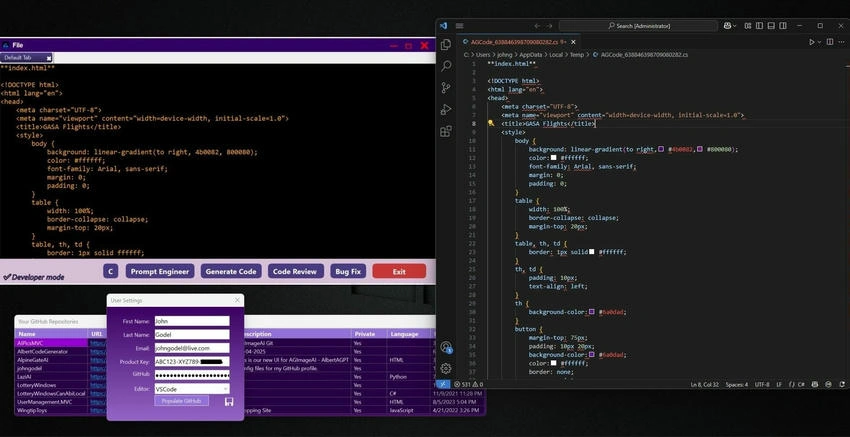Click the Generate Code button

tap(231, 272)
